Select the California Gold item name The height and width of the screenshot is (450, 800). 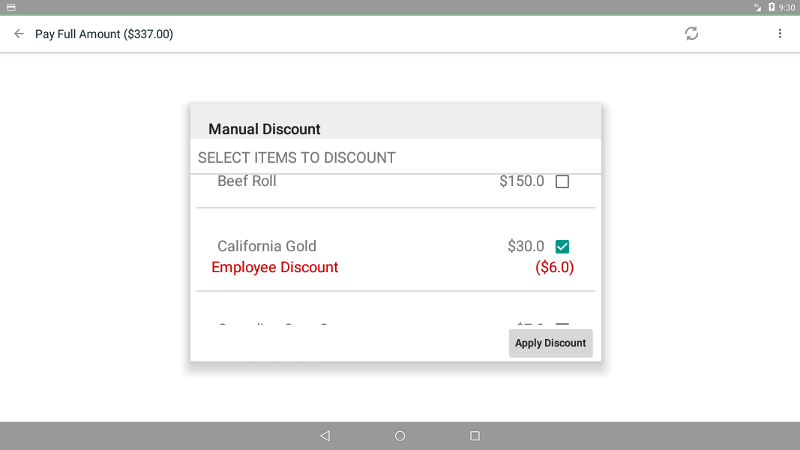(267, 246)
